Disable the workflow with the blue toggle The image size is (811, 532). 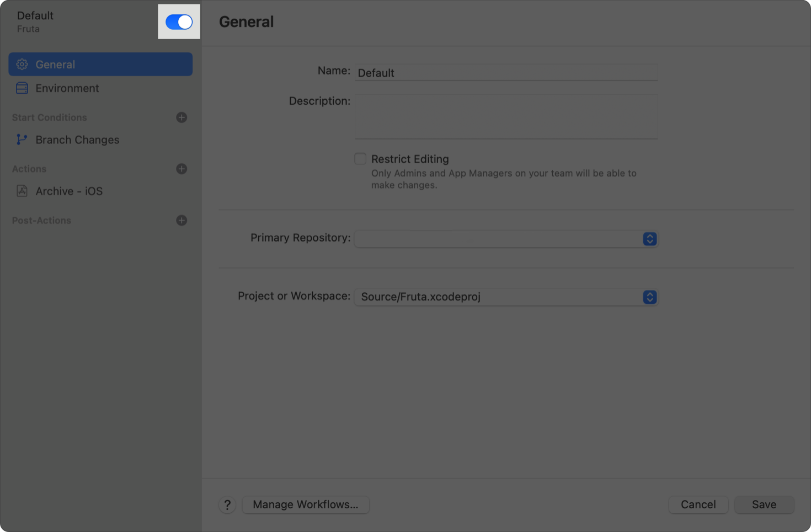(x=179, y=21)
